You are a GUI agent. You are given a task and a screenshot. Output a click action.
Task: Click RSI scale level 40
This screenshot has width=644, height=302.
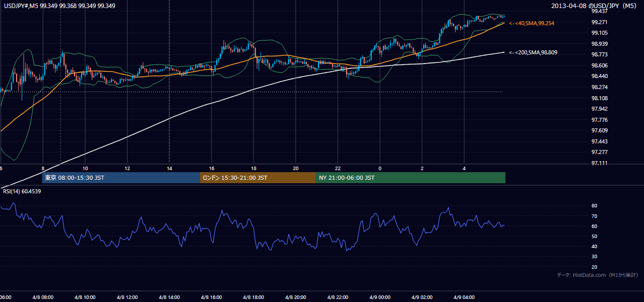[595, 246]
